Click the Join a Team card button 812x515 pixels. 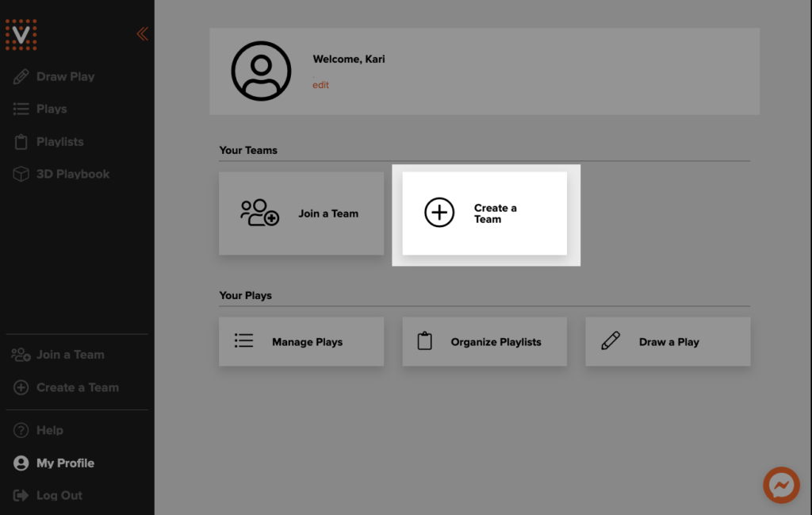tap(301, 213)
